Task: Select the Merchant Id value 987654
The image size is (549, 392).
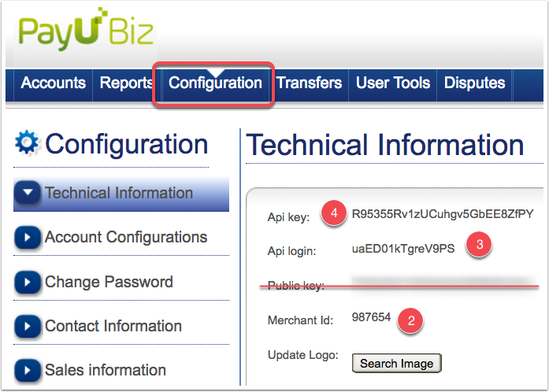Action: pyautogui.click(x=371, y=317)
